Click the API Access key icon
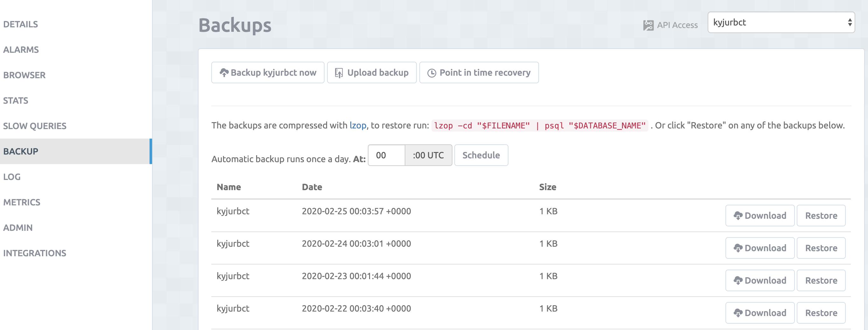This screenshot has height=330, width=868. 648,25
